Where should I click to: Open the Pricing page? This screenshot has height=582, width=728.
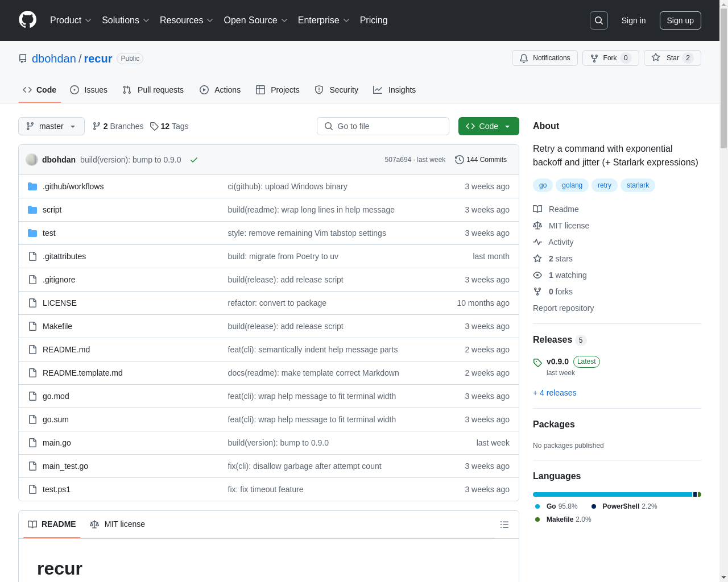374,20
